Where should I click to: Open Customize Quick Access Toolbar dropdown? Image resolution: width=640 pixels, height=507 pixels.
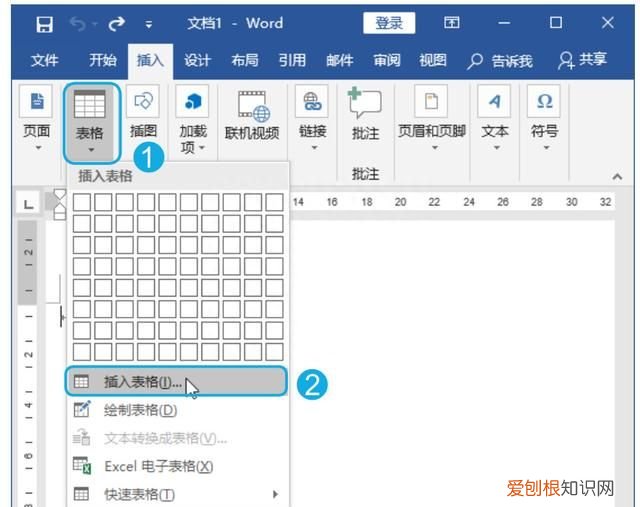(x=149, y=25)
